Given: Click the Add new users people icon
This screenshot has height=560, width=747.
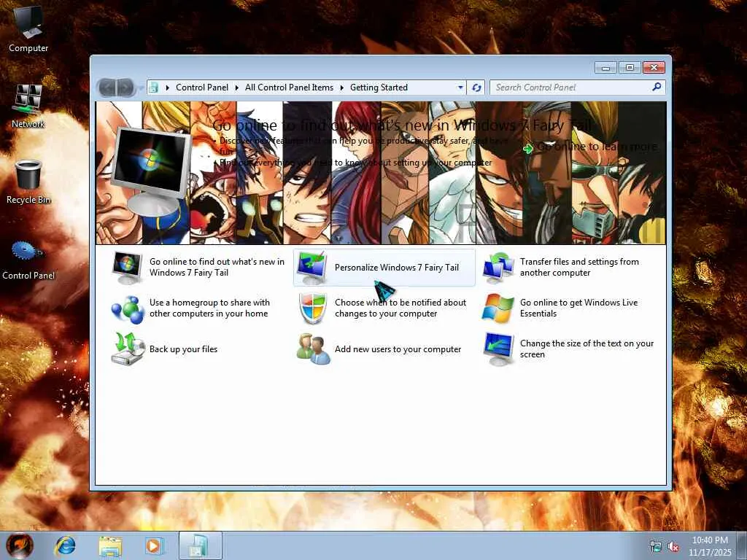Looking at the screenshot, I should 312,349.
